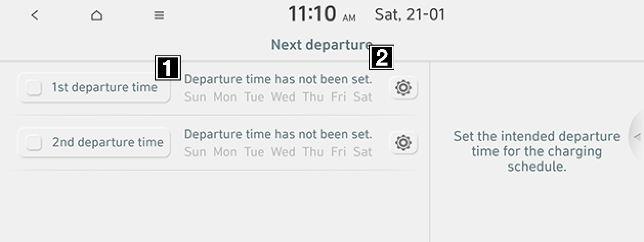Enable the 1st departure time checkbox

(34, 88)
